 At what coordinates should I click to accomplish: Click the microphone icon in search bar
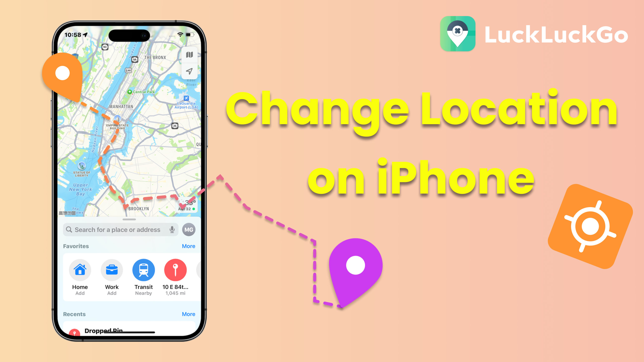173,230
